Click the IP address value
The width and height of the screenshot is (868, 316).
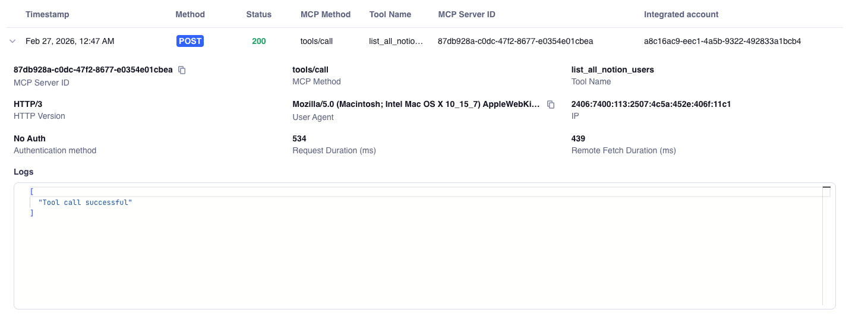[651, 104]
